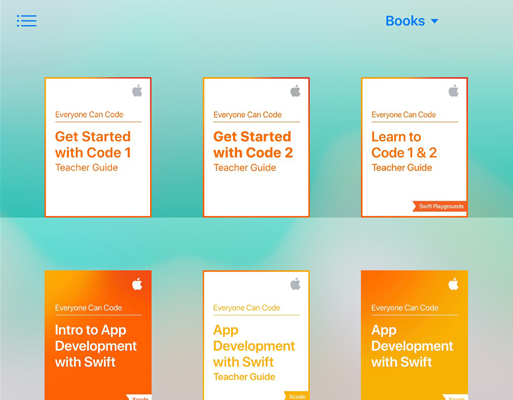
Task: Open Get Started with Code 1 Teacher Guide
Action: pyautogui.click(x=98, y=147)
